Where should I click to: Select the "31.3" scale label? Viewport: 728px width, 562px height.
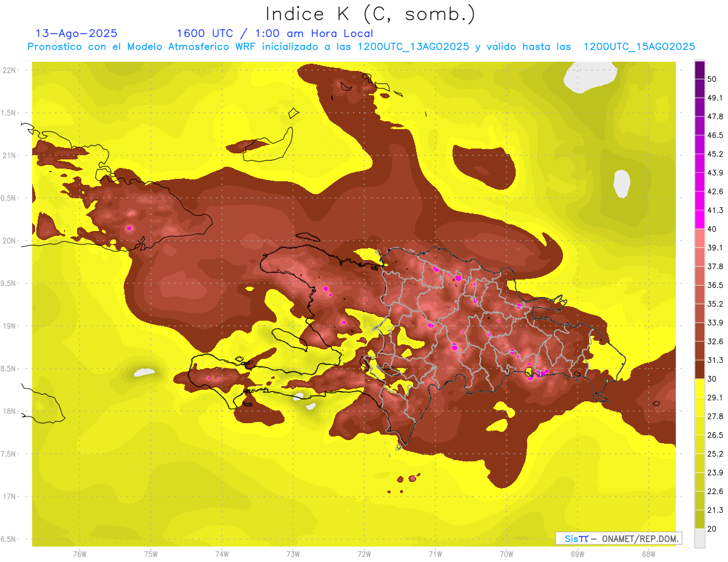(x=715, y=360)
